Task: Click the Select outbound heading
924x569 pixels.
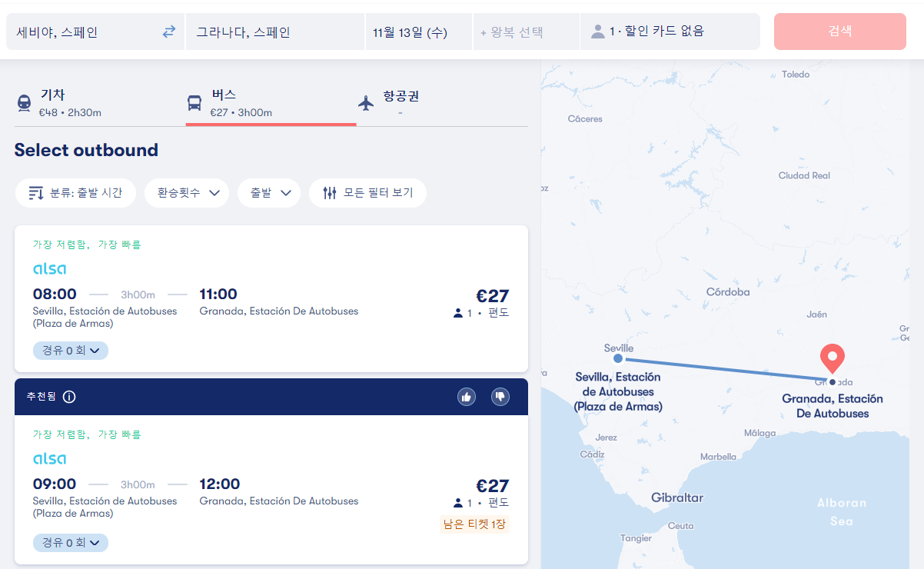Action: (86, 150)
